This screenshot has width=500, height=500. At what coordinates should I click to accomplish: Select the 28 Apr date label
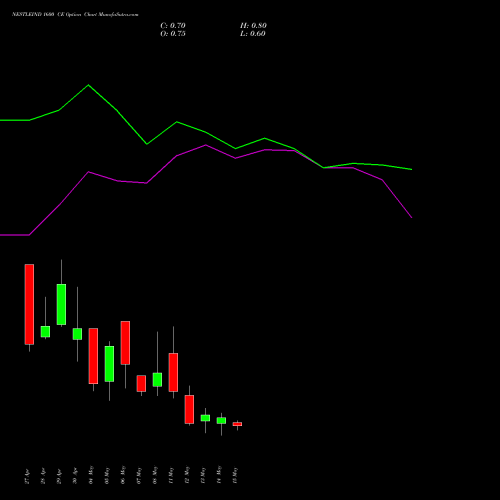pyautogui.click(x=43, y=476)
